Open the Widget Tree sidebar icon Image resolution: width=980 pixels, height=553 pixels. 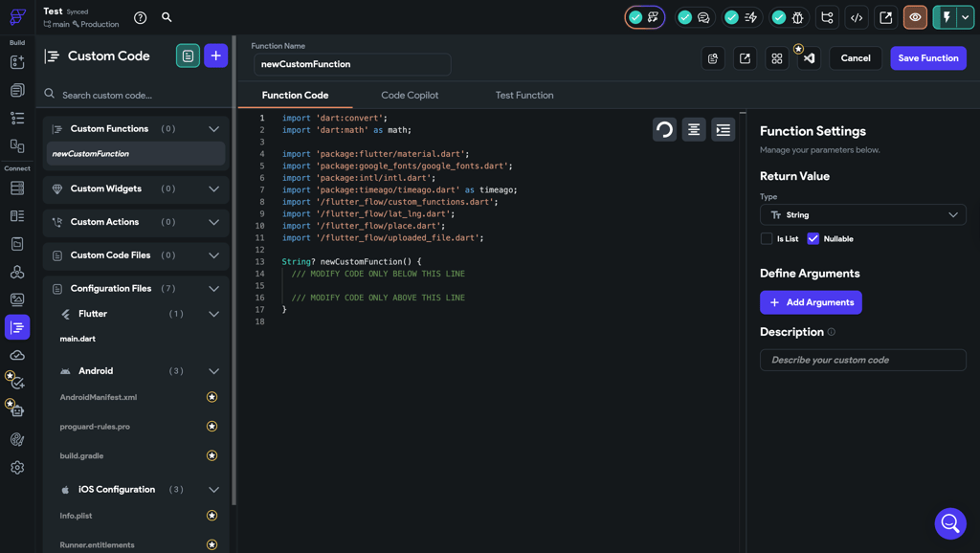coord(17,118)
